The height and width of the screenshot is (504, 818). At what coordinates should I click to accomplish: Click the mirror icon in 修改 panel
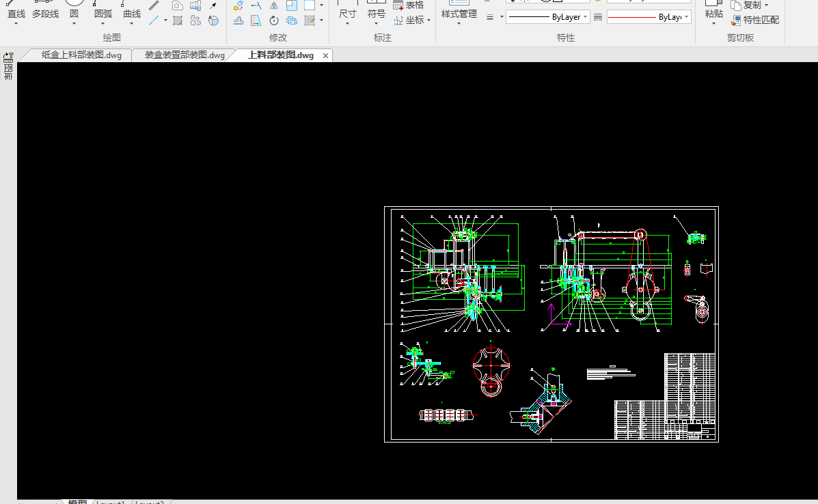click(274, 5)
